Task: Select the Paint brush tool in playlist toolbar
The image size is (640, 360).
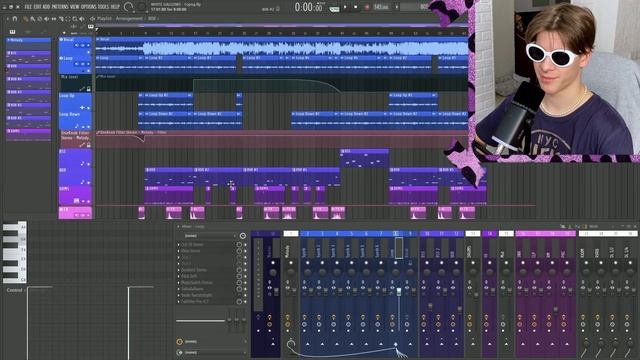Action: pyautogui.click(x=33, y=19)
